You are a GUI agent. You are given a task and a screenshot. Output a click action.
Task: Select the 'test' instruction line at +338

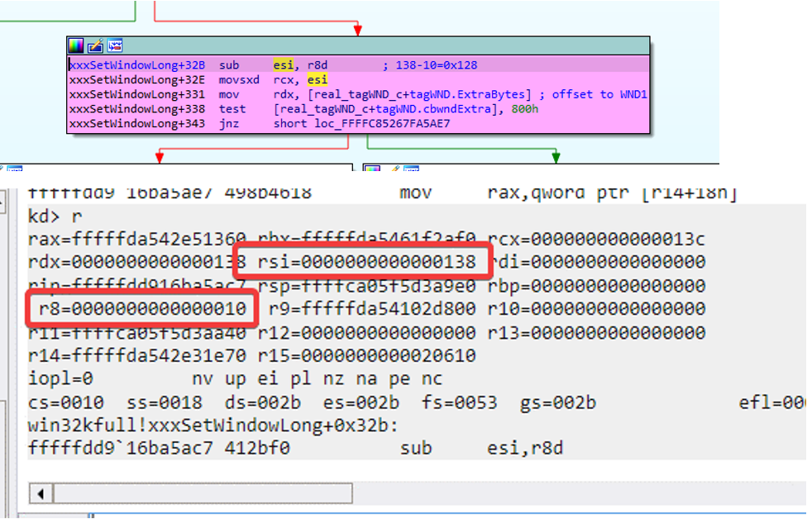pyautogui.click(x=358, y=108)
